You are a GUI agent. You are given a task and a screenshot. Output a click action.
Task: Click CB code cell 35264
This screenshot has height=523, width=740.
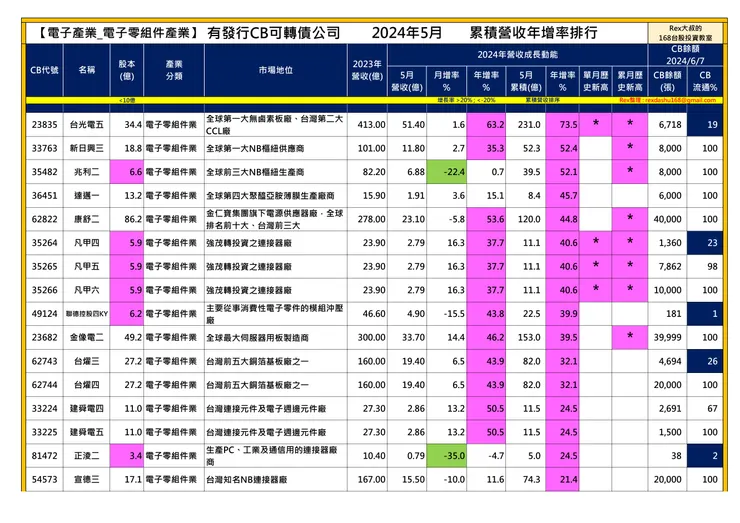point(44,243)
